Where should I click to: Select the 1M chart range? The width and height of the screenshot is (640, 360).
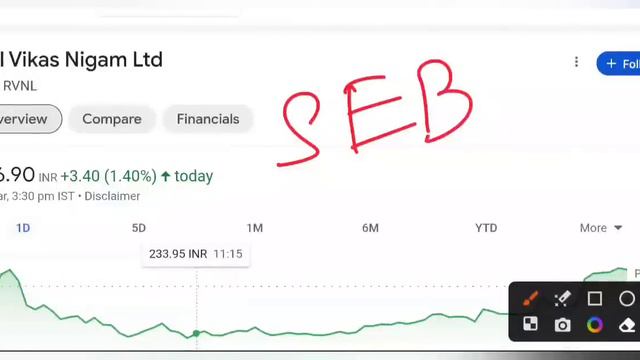pos(255,228)
